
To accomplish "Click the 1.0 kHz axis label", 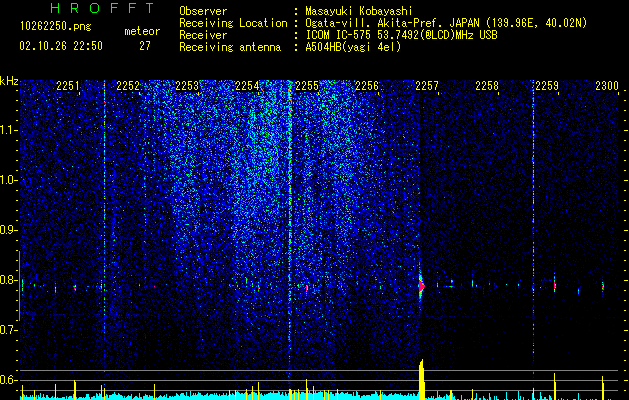I will click(9, 180).
